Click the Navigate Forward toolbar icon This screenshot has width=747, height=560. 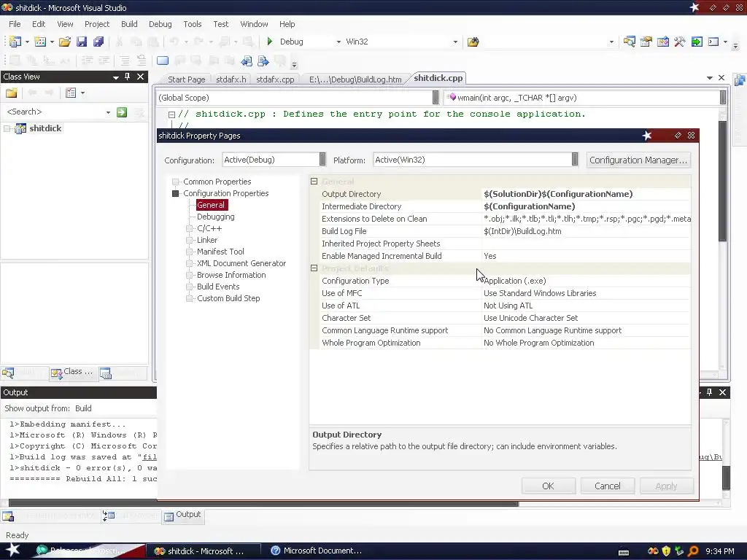pos(263,61)
